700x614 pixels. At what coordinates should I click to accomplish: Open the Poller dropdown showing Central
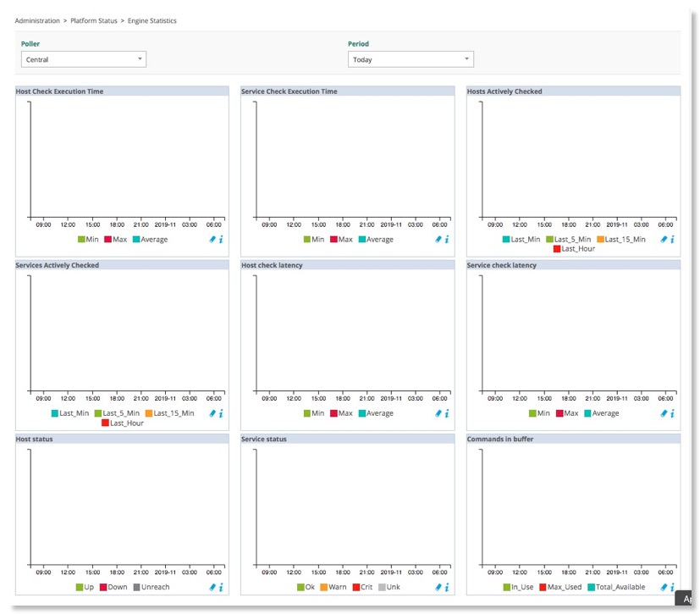pos(83,59)
